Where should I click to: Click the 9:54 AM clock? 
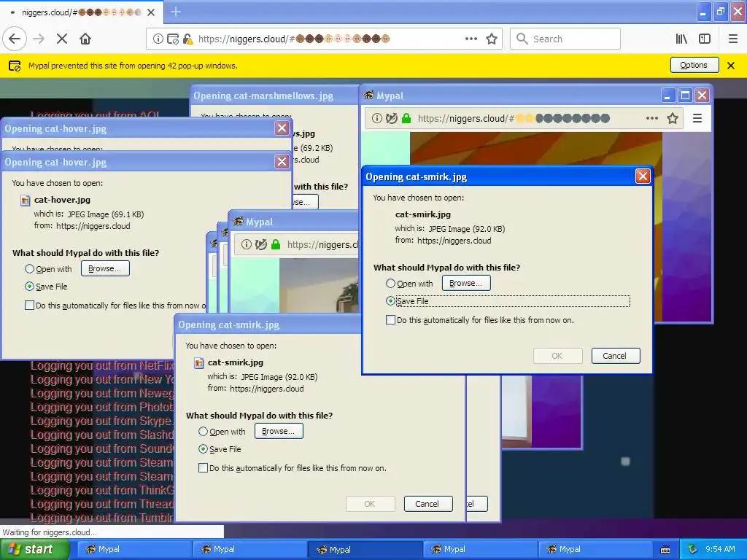(720, 549)
